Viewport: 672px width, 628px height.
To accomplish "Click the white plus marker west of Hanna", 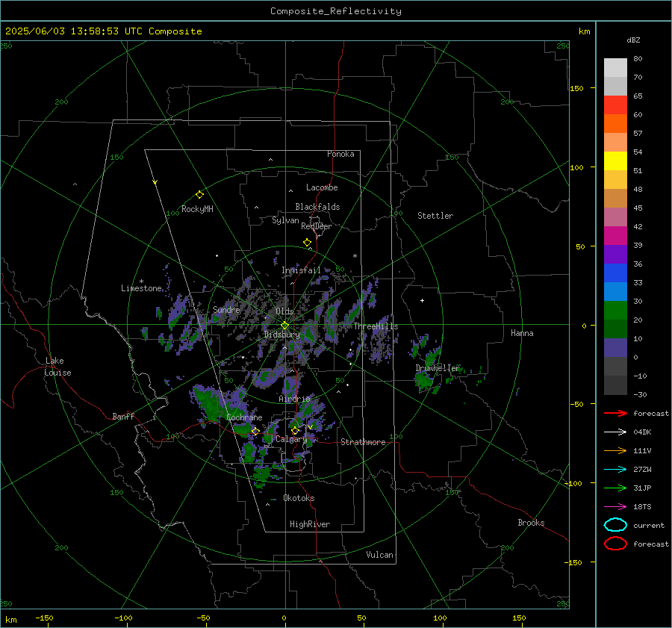I will click(422, 300).
